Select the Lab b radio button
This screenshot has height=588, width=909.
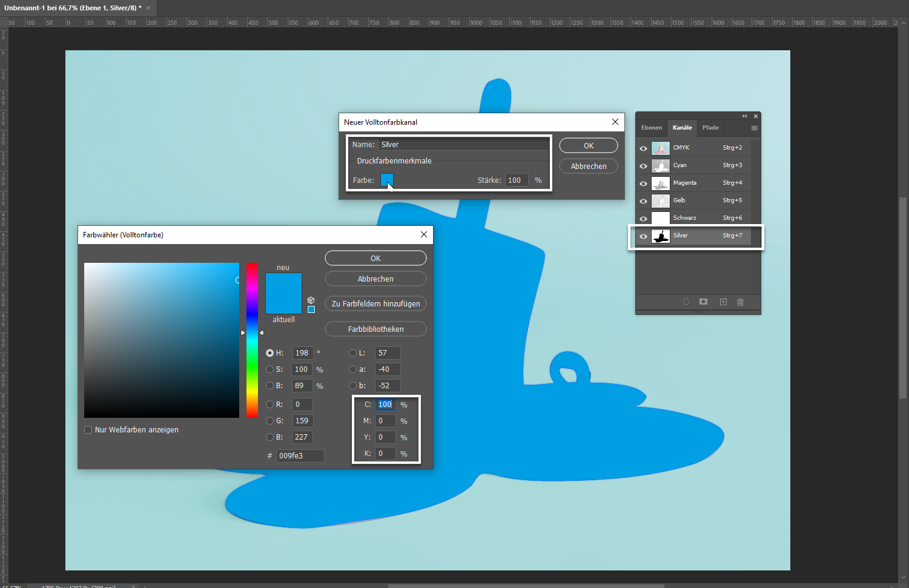tap(352, 386)
